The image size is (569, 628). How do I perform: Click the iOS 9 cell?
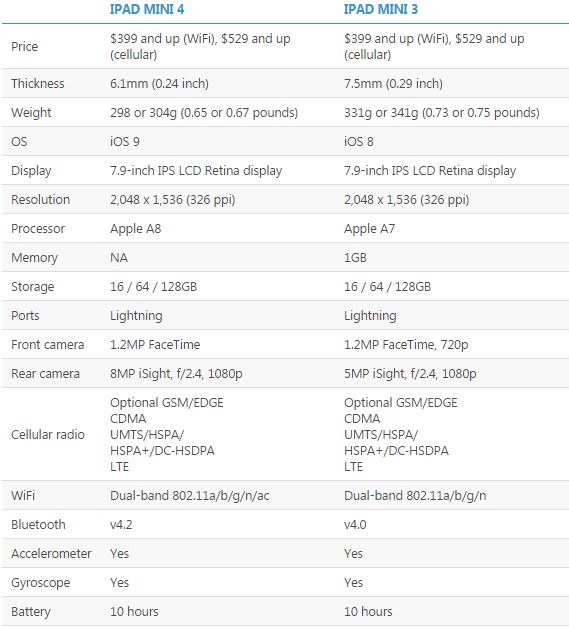[x=125, y=141]
